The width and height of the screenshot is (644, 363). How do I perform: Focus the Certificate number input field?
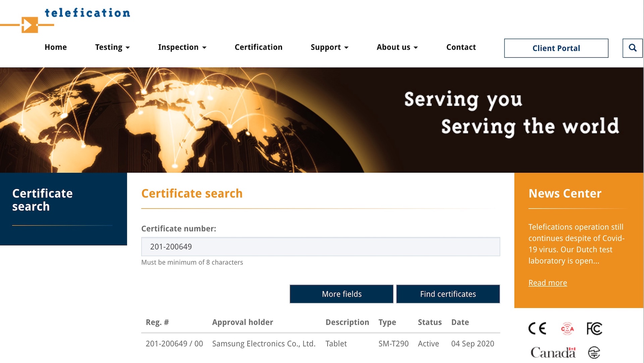(x=321, y=247)
